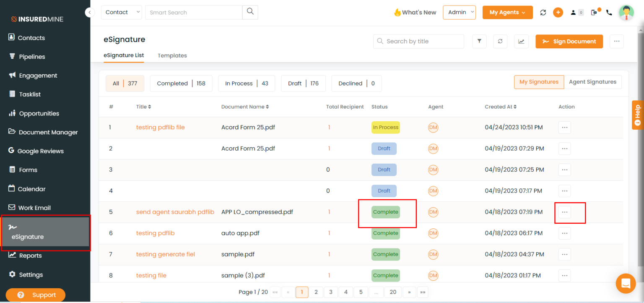Click the Sign Document button

coord(569,41)
